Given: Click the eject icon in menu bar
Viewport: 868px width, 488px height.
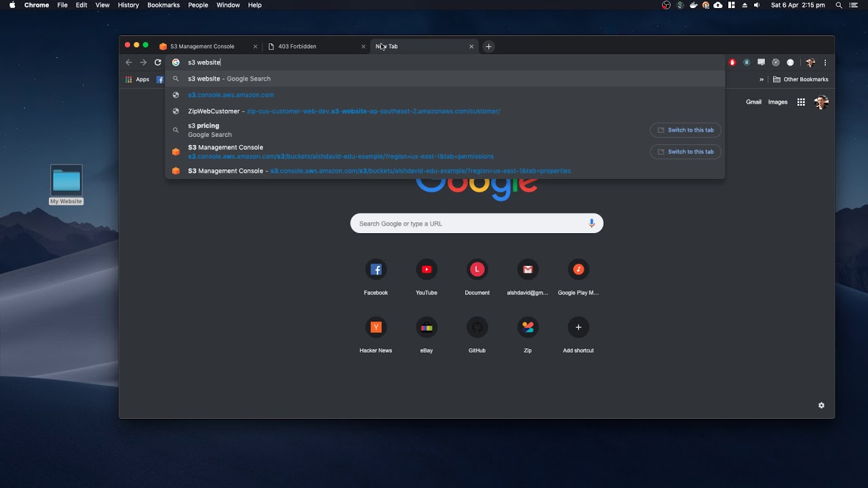Looking at the screenshot, I should click(x=745, y=5).
